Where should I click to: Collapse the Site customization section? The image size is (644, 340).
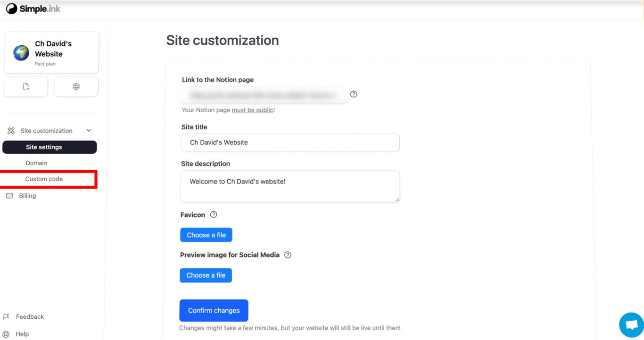coord(88,130)
